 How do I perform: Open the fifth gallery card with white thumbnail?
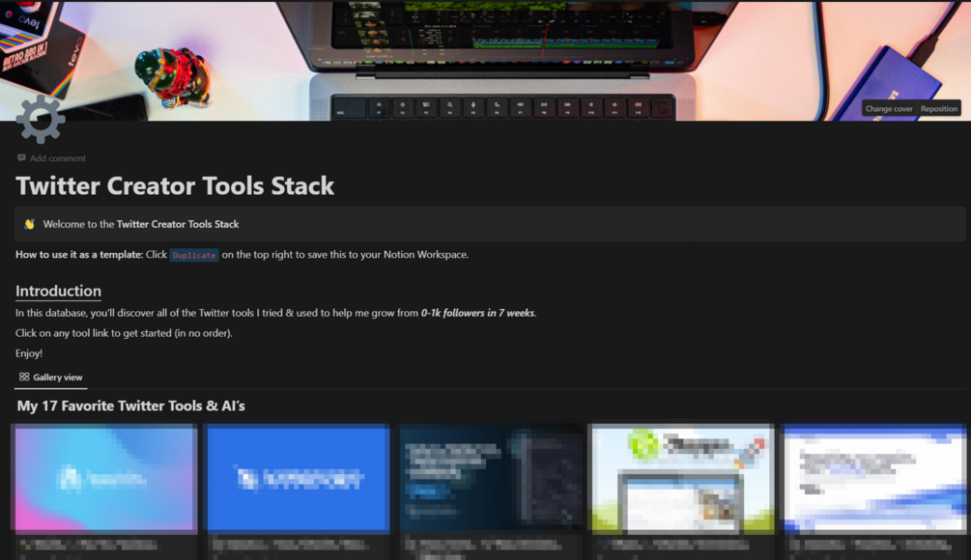(873, 492)
